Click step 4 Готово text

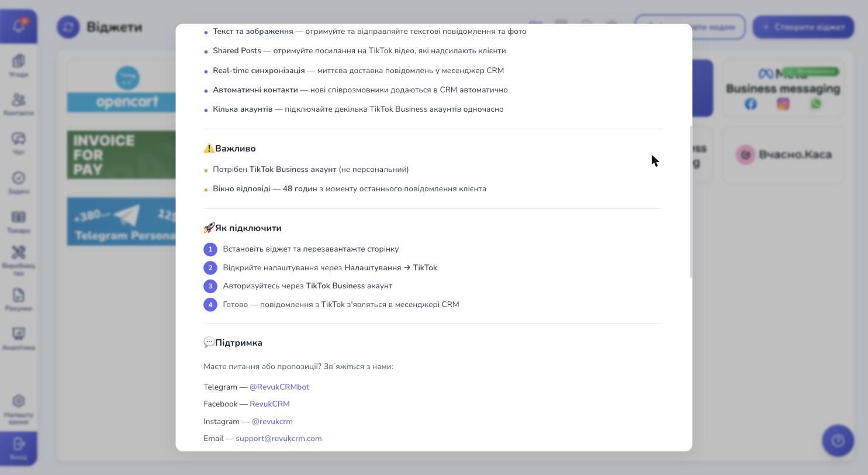[x=341, y=305]
